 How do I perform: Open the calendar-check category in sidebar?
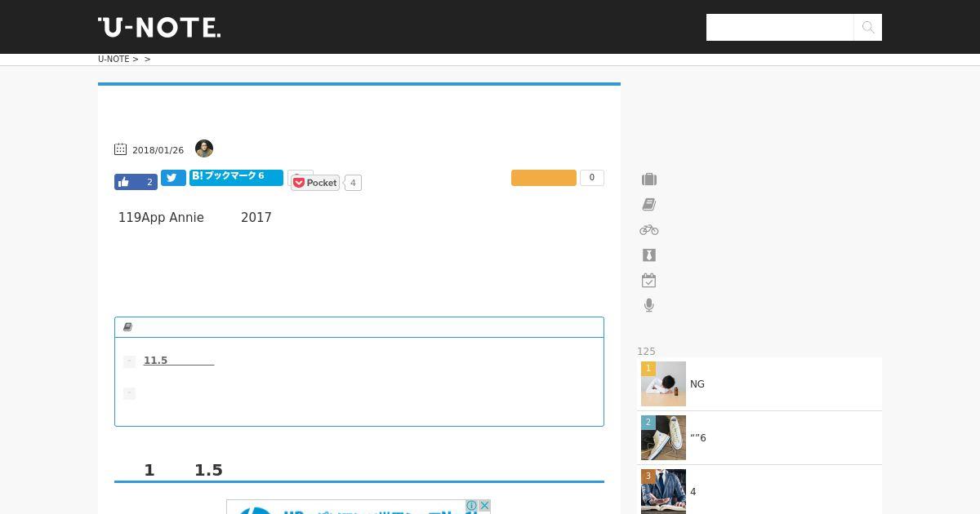point(649,281)
